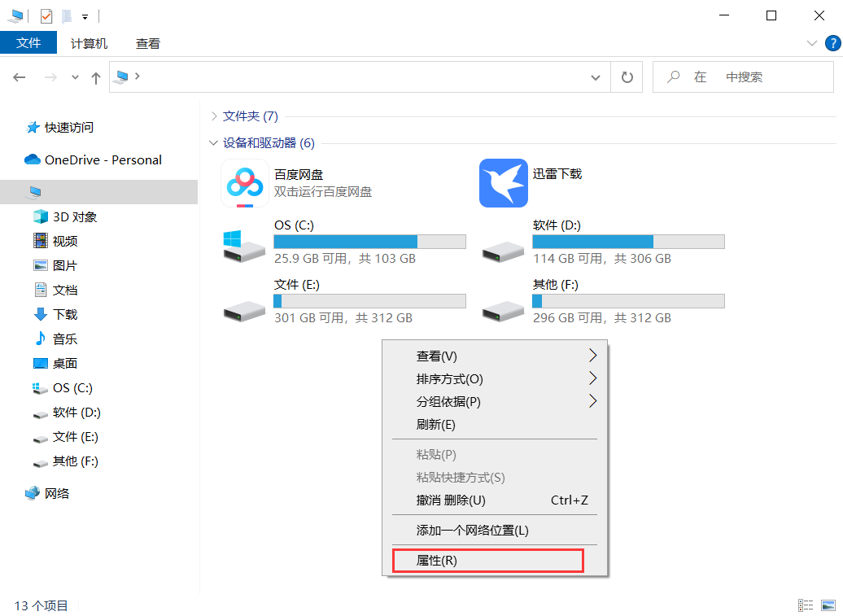Open the address bar history dropdown
Viewport: 843px width, 616px height.
coord(595,77)
